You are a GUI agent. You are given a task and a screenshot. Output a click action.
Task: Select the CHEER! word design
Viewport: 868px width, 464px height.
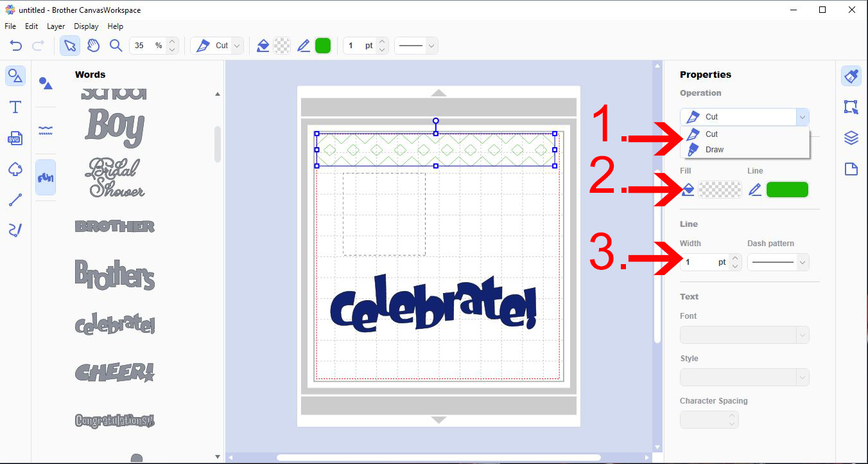[x=115, y=372]
